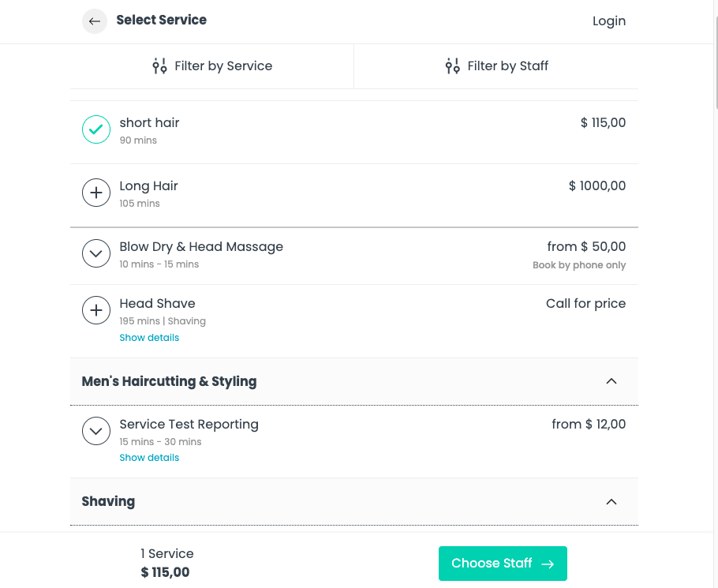Add Head Shave with plus icon

point(96,310)
